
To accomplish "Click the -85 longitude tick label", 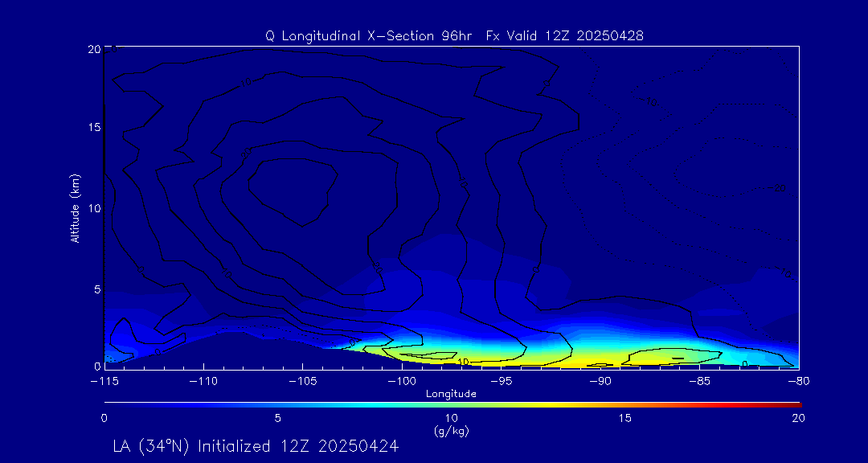I will coord(699,382).
